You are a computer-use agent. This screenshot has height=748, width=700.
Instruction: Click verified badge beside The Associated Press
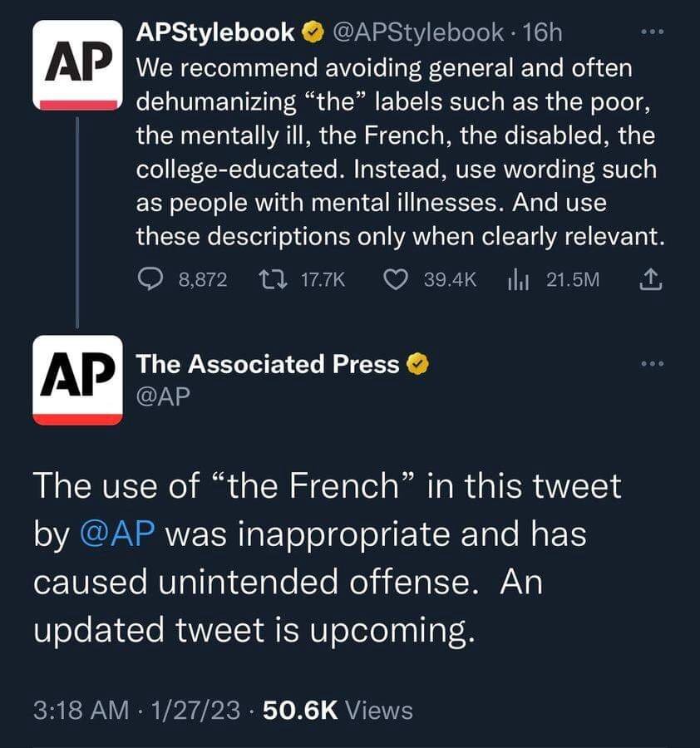click(417, 364)
